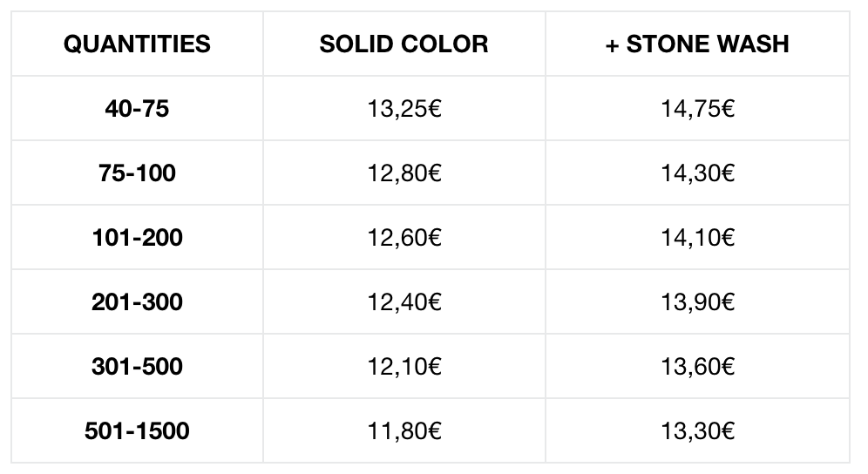
Task: Click the + STONE WASH column header
Action: (x=697, y=44)
